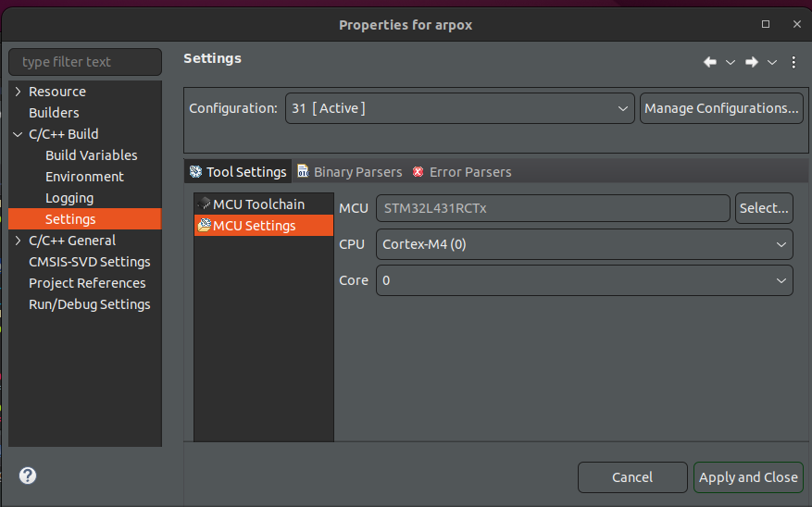Open forward history dropdown arrow

pos(772,62)
